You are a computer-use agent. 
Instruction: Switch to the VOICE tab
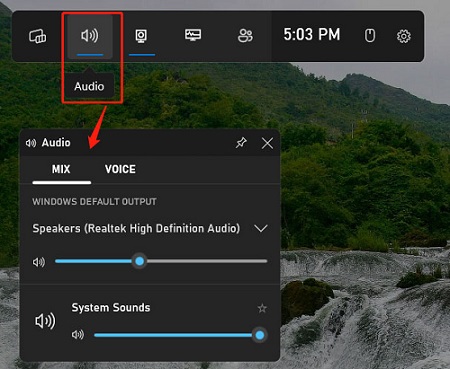tap(120, 169)
